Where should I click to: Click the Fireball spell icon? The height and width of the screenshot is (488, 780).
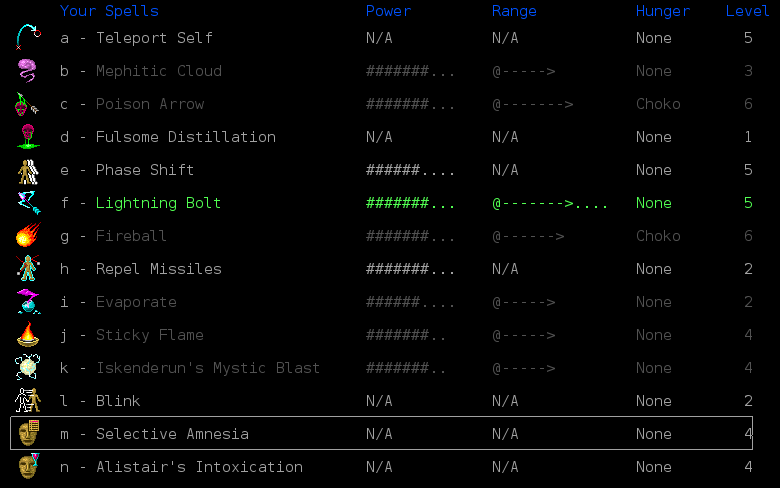pyautogui.click(x=28, y=236)
